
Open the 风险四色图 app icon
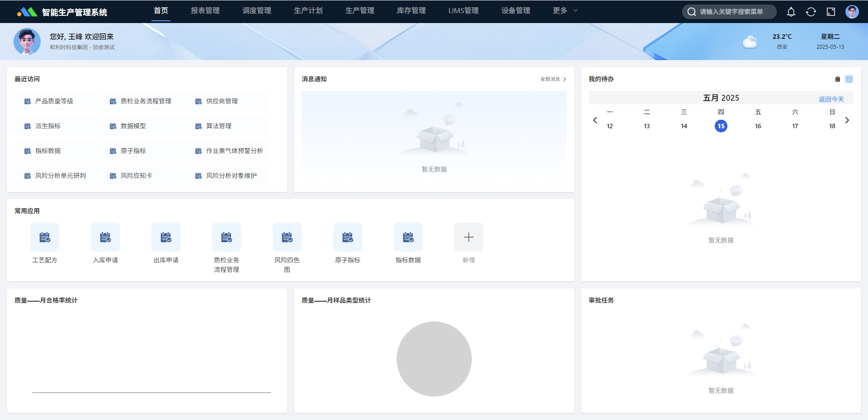(x=287, y=237)
